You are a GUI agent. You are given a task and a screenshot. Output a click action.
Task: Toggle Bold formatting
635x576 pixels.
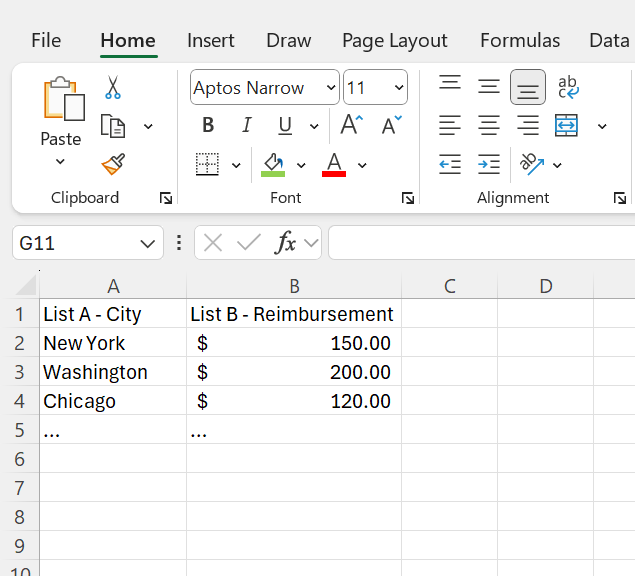(x=208, y=125)
